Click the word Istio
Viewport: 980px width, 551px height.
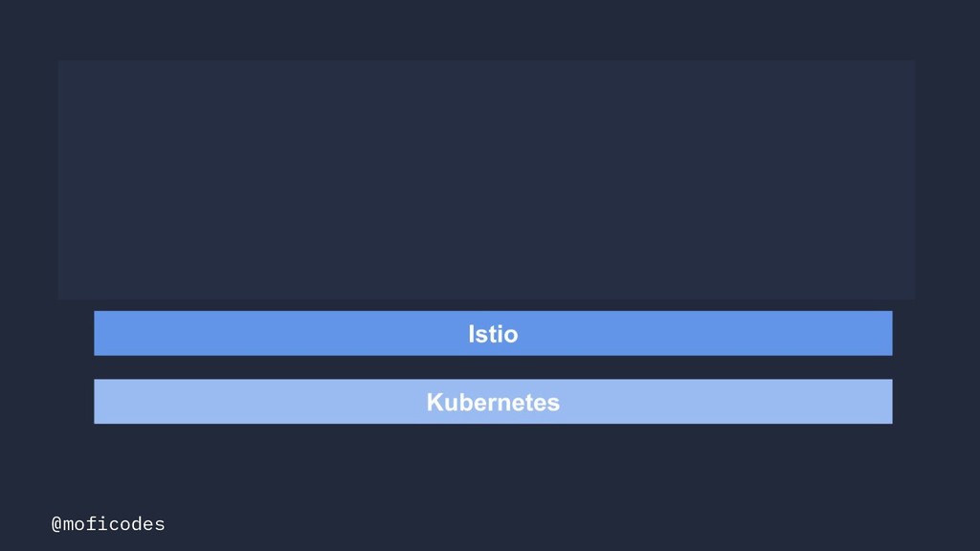pos(493,334)
